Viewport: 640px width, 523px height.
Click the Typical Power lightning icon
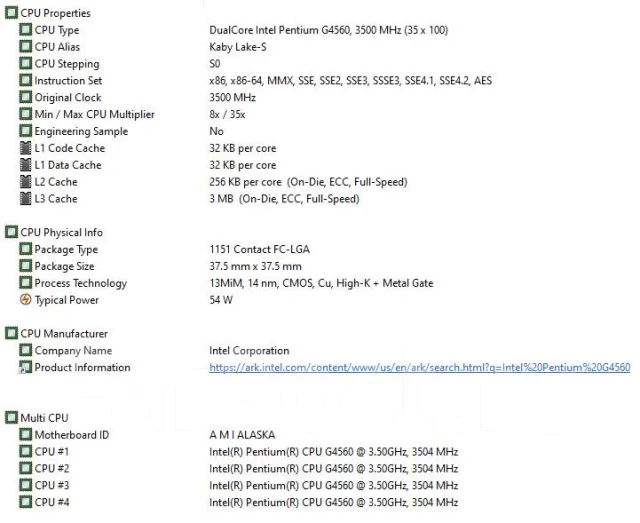[x=25, y=300]
